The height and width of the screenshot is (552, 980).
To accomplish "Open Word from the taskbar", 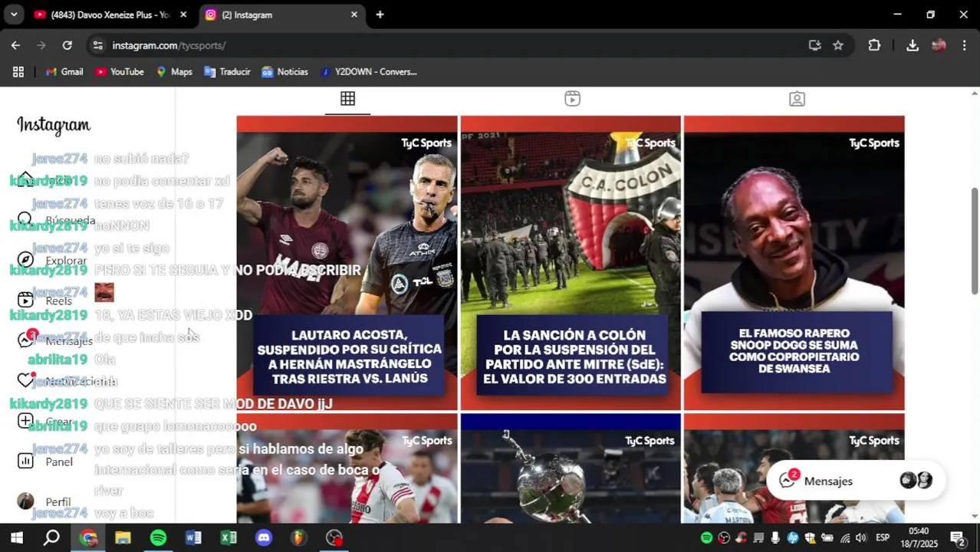I will 193,537.
